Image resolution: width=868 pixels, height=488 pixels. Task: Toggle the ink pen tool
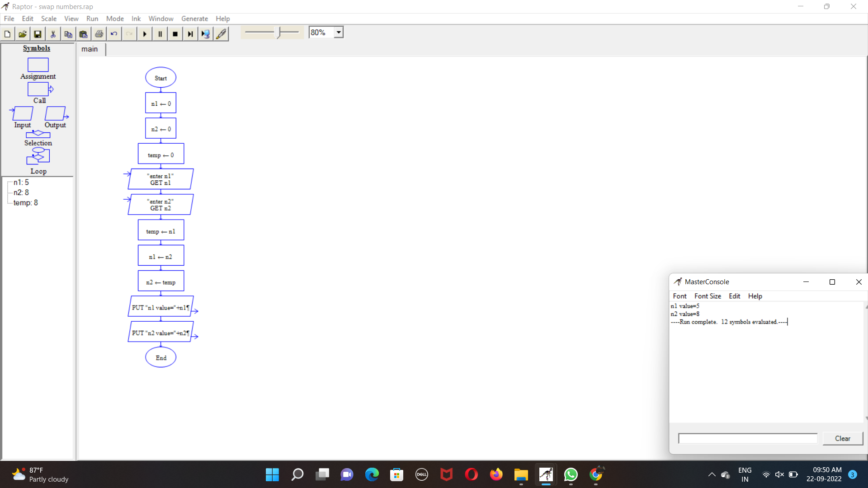(x=221, y=34)
